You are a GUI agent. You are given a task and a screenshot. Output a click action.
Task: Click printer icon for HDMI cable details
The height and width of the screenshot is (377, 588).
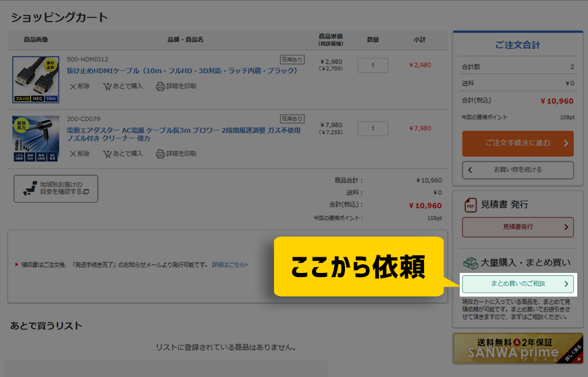tap(160, 86)
